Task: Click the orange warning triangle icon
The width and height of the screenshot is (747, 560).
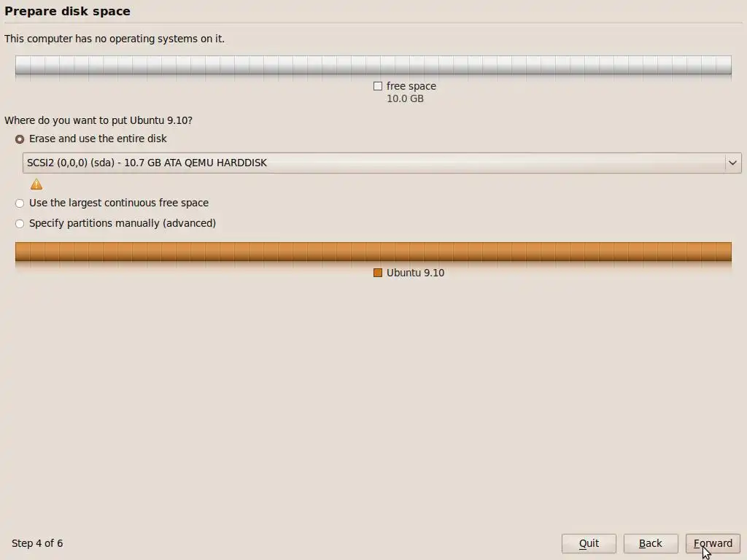Action: [x=36, y=184]
